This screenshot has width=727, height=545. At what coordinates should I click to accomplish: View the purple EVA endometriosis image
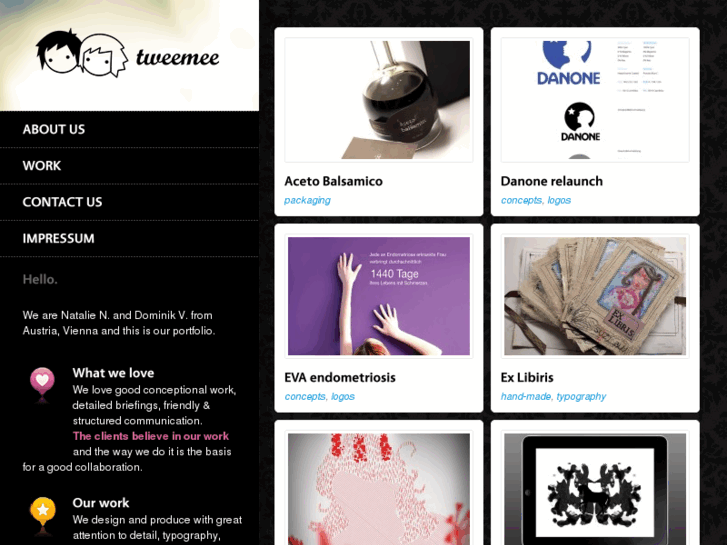[379, 296]
